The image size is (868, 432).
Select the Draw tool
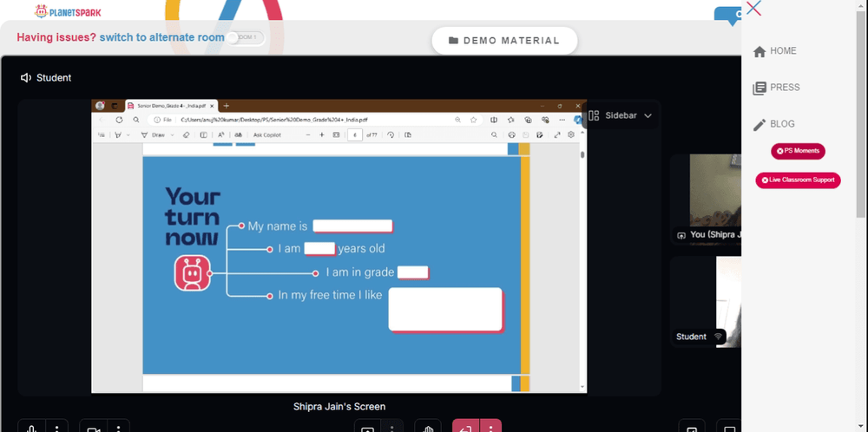153,135
